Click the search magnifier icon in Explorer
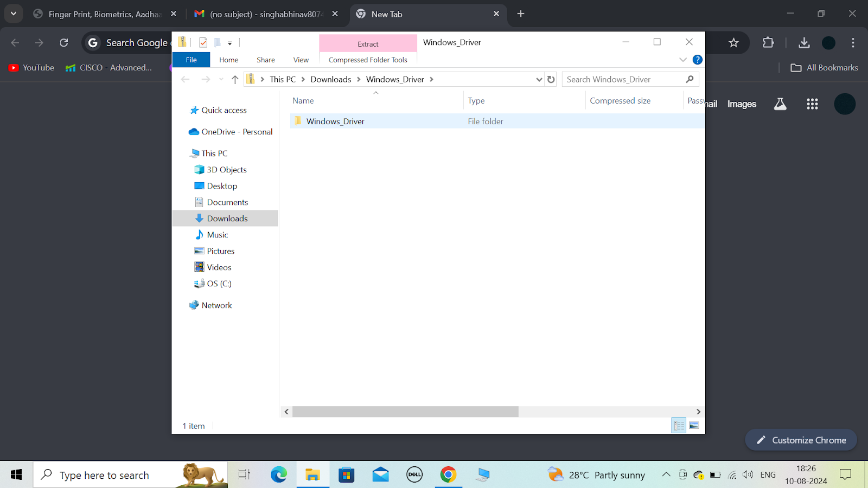The height and width of the screenshot is (488, 868). (x=690, y=79)
